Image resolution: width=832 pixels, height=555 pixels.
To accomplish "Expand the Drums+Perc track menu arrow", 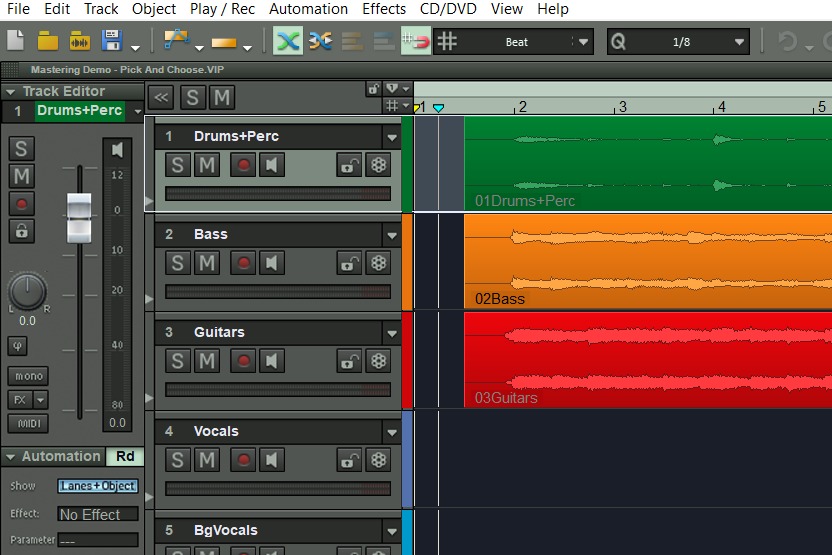I will pos(392,137).
